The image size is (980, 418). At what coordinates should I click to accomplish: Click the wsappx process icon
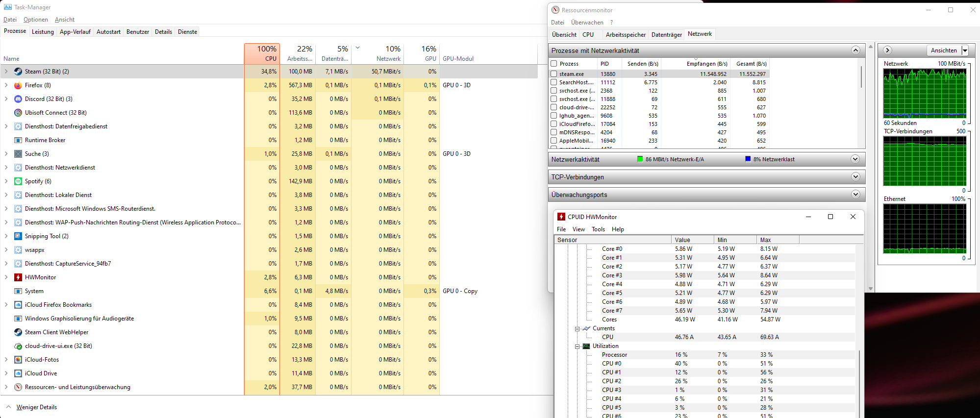click(x=18, y=250)
